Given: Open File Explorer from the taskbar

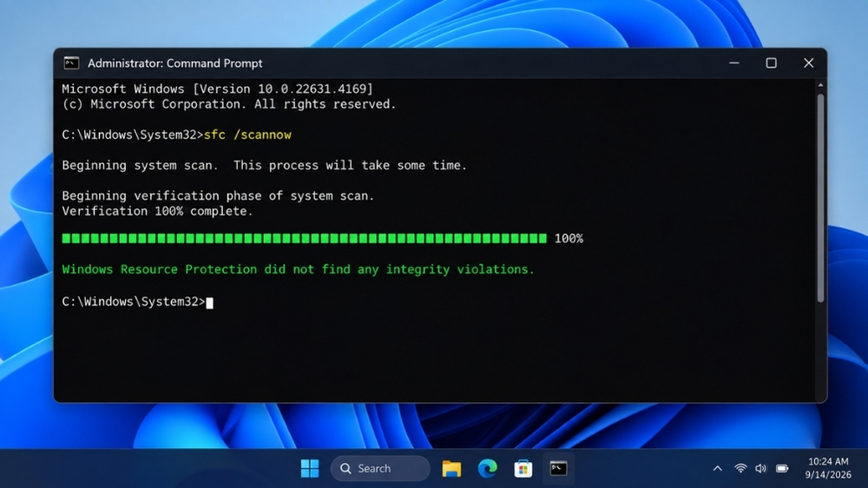Looking at the screenshot, I should tap(451, 469).
